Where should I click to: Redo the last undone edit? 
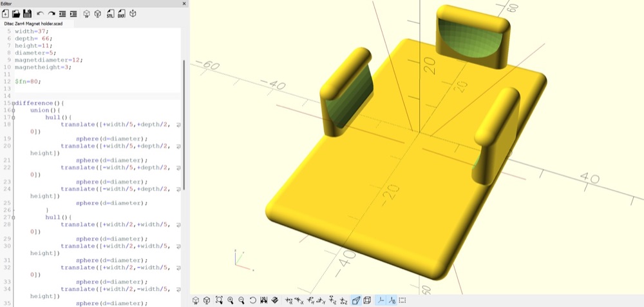coord(52,14)
